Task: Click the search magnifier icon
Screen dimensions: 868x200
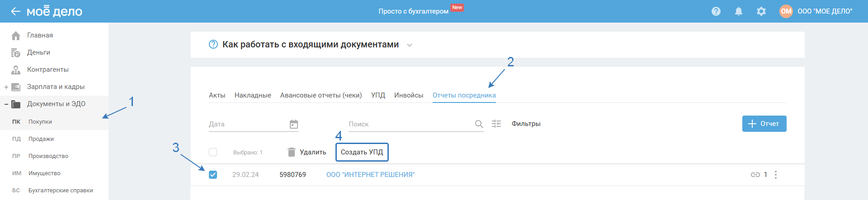Action: click(479, 124)
